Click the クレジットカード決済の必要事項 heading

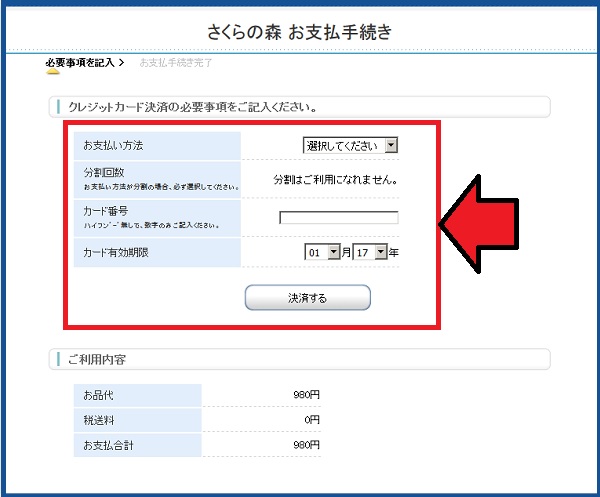[x=192, y=107]
